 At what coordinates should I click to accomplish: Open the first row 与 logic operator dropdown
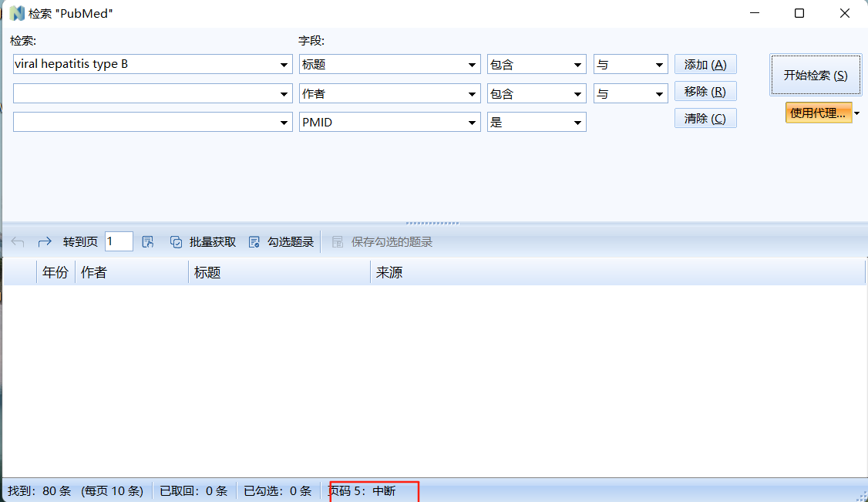(x=659, y=65)
